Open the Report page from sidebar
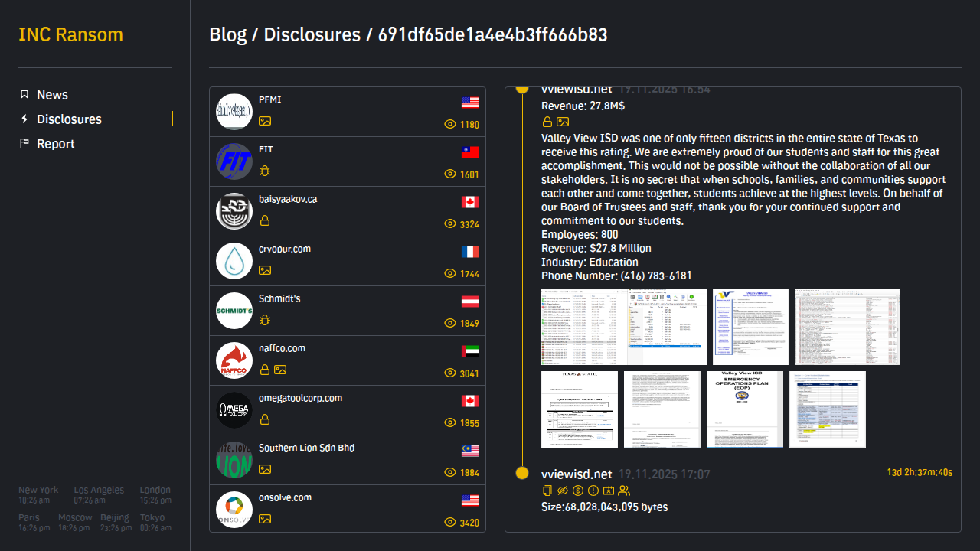980x551 pixels. coord(55,144)
